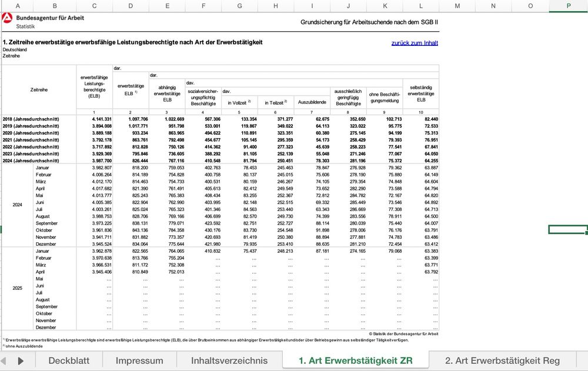Select column M header
Viewport: 588px width, 371px height.
[457, 6]
